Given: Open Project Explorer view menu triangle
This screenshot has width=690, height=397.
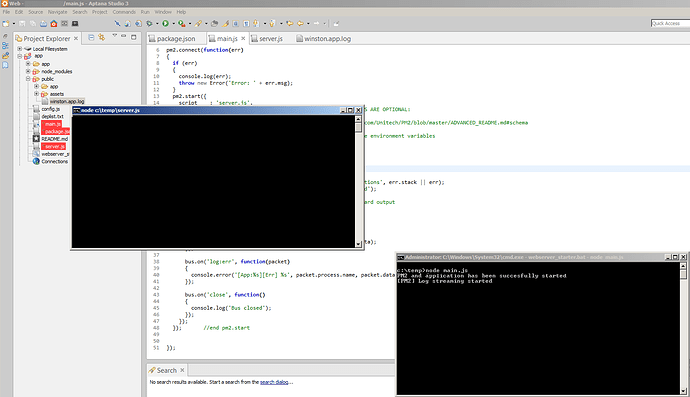Looking at the screenshot, I should coord(114,36).
